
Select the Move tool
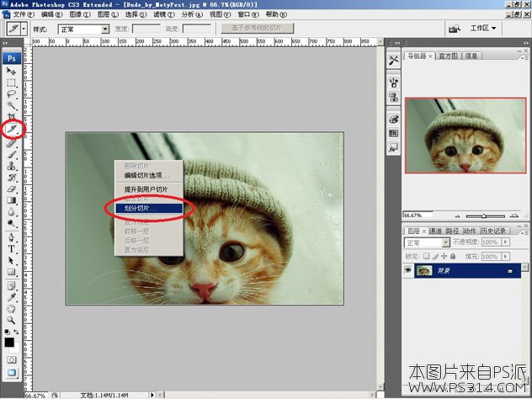pyautogui.click(x=12, y=71)
